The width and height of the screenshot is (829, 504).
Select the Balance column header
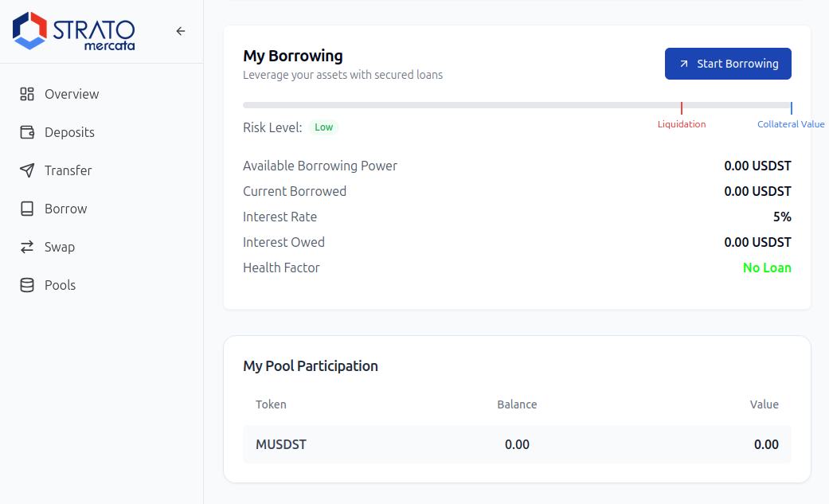[517, 404]
